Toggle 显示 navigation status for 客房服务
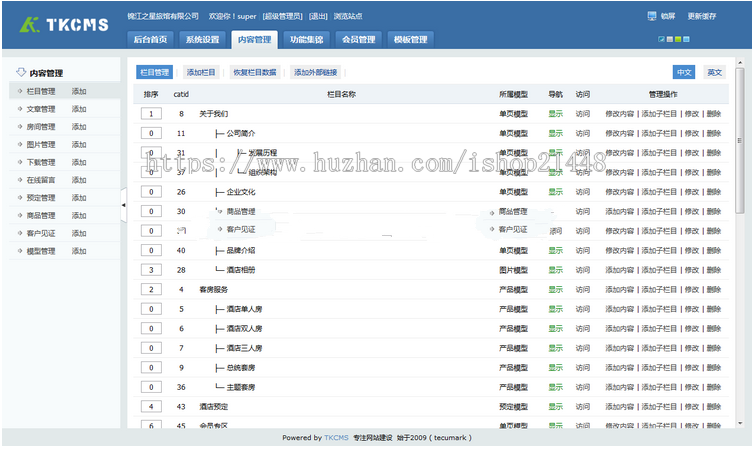Viewport: 752px width, 450px height. [555, 290]
